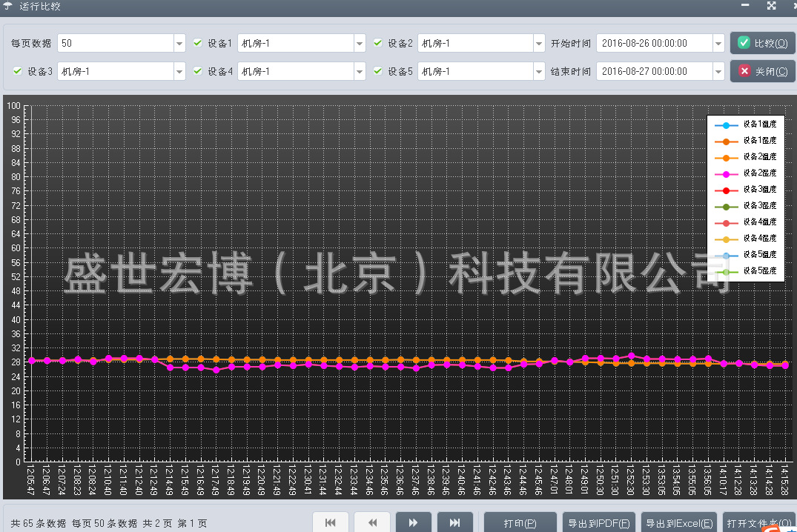Select the orange 设备2温度 legend entry
The image size is (797, 532).
tap(746, 157)
